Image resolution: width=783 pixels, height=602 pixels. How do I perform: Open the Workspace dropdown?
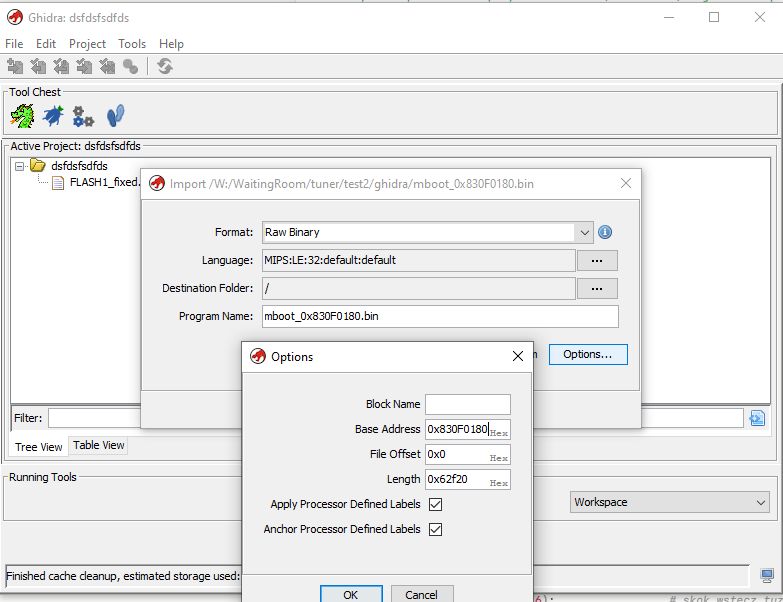pos(669,502)
